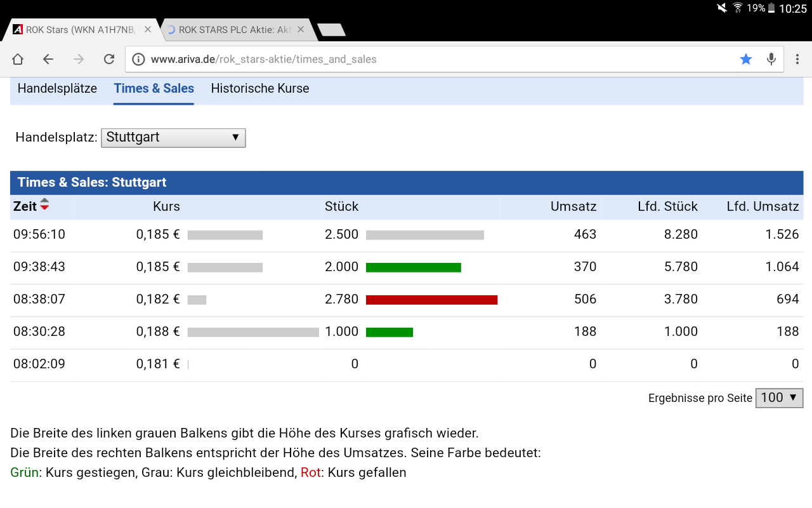Screen dimensions: 812x508
Task: Click the green volume bar for the 09:38:43 trade
Action: (x=413, y=267)
